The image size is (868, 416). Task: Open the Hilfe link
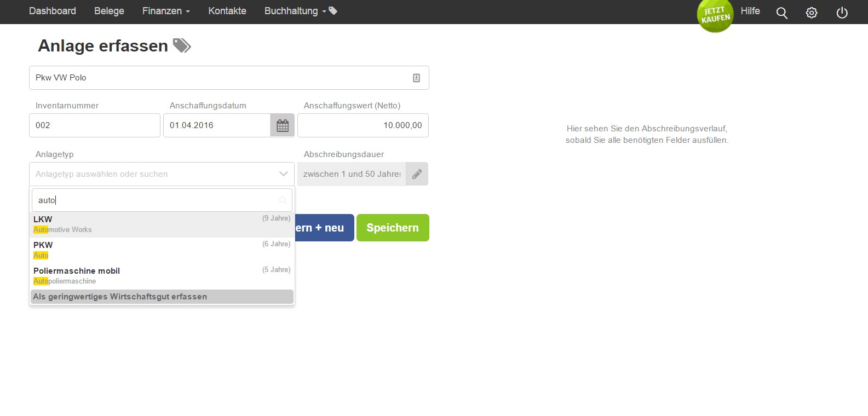(750, 11)
